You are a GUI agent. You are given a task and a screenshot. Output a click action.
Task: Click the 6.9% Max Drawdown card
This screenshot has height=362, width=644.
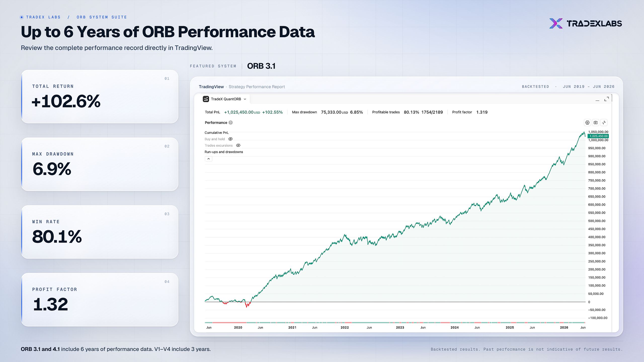(x=100, y=164)
